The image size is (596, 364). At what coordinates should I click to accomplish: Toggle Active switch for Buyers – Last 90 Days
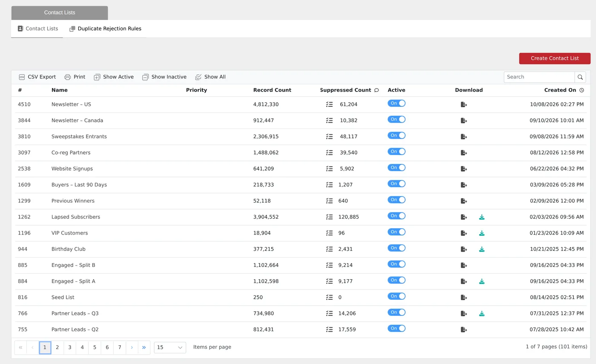tap(396, 184)
